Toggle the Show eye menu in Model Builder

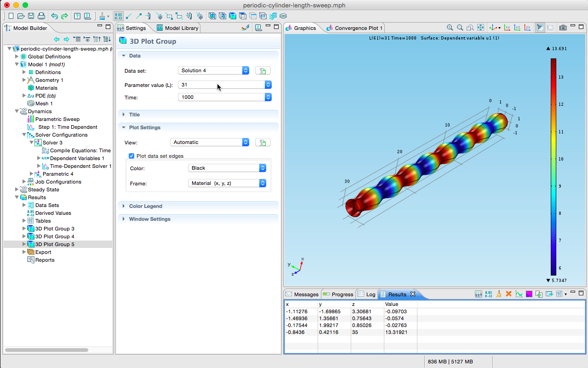tap(87, 39)
